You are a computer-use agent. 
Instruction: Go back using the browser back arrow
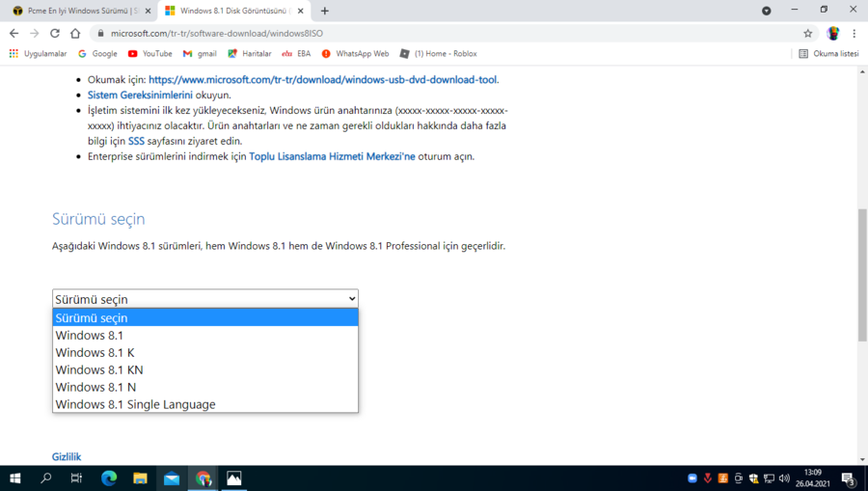[14, 33]
